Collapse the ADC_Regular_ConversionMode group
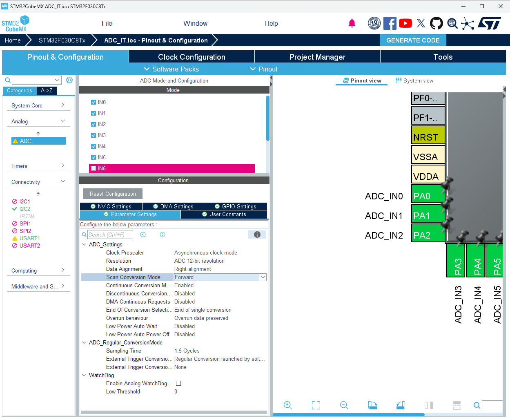 point(84,342)
